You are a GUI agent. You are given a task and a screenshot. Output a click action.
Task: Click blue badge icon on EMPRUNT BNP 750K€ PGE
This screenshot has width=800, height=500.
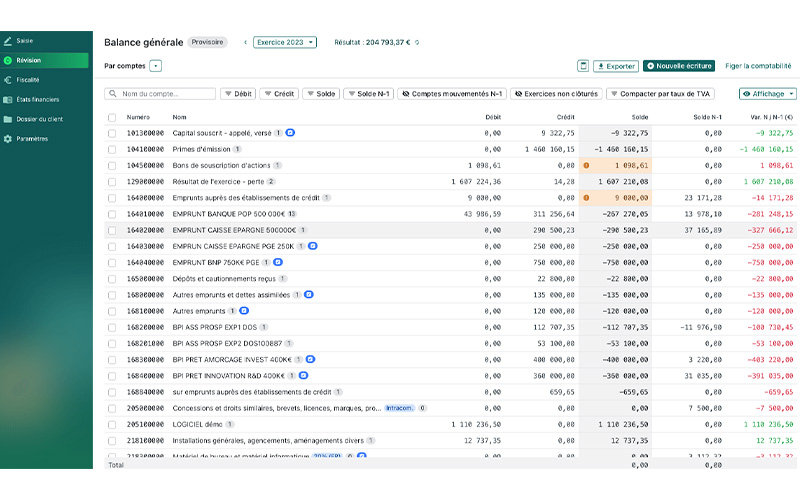pyautogui.click(x=278, y=262)
